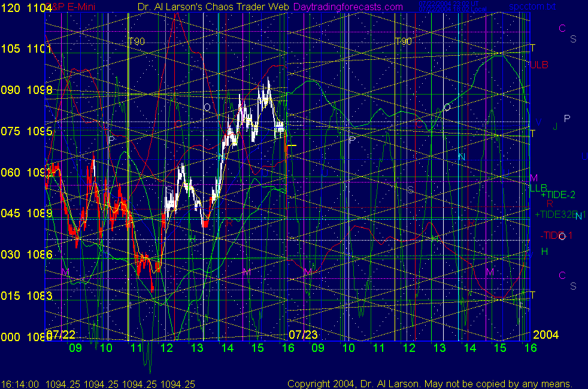Click the magenta C letter at top right margin
This screenshot has width=588, height=389.
tap(562, 29)
